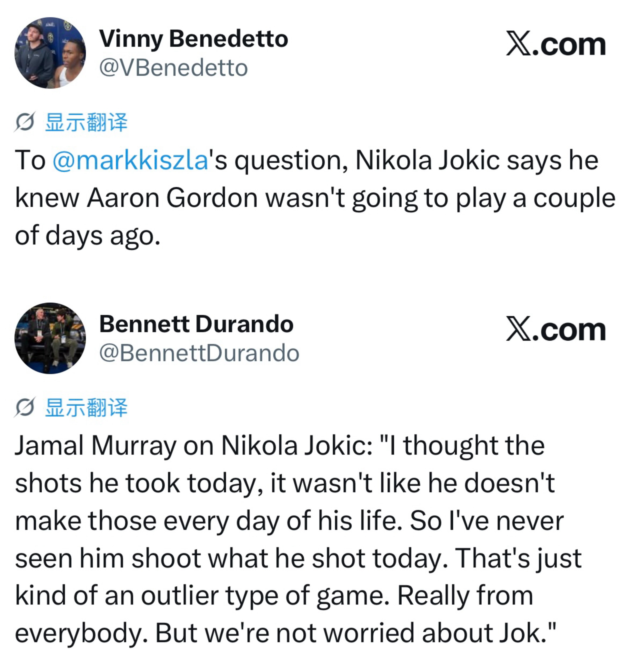Open the @markkiszla mention link

(x=130, y=160)
